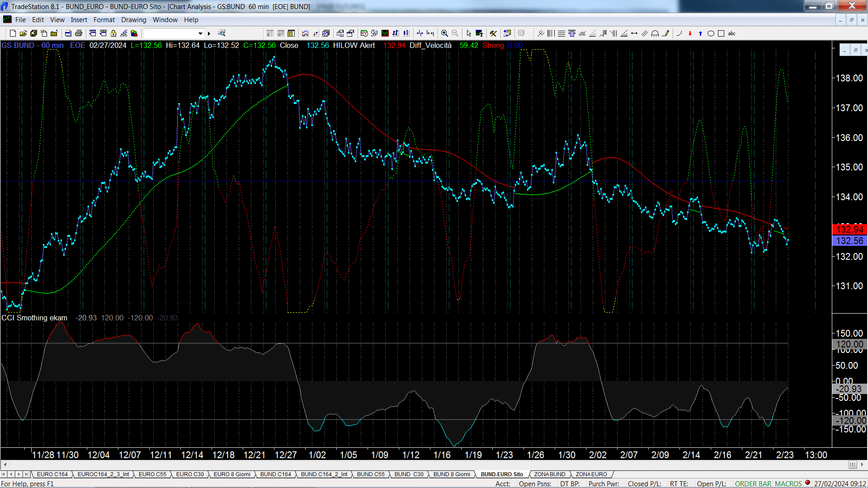Switch to the EURO 8 Giorni tab

(232, 474)
